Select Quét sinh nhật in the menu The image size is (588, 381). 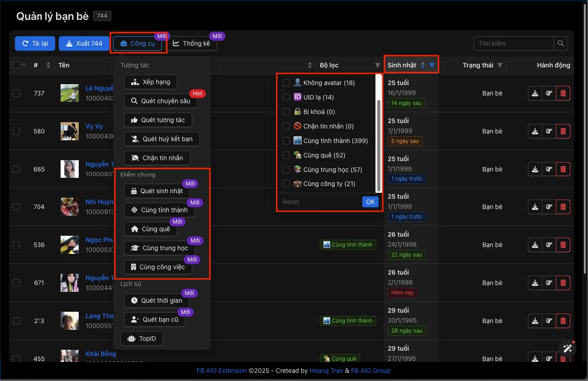tap(156, 191)
